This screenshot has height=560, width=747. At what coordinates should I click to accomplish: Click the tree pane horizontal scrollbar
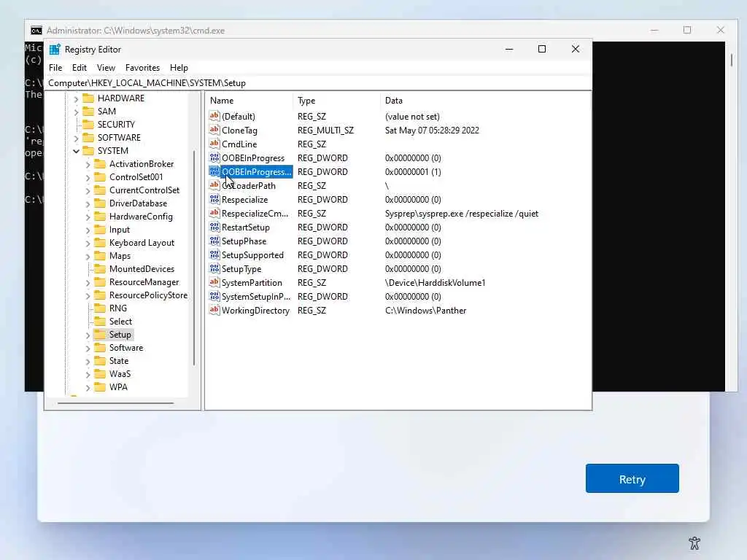pyautogui.click(x=115, y=403)
